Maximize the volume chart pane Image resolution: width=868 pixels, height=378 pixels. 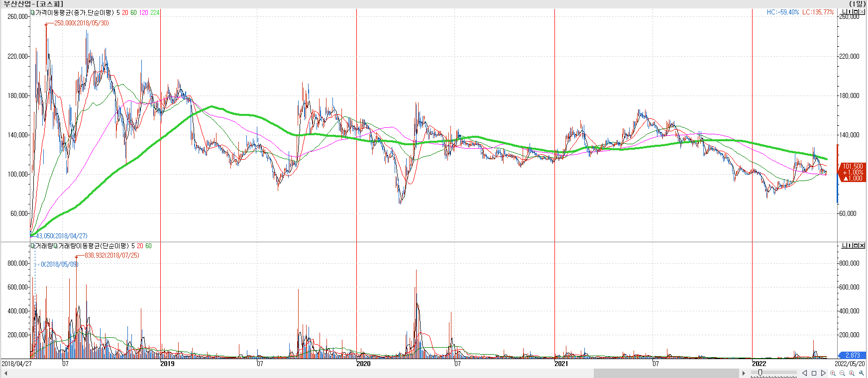tap(856, 246)
